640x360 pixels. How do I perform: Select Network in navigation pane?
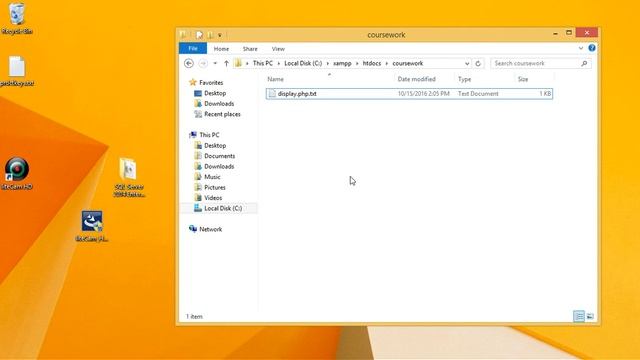click(211, 229)
